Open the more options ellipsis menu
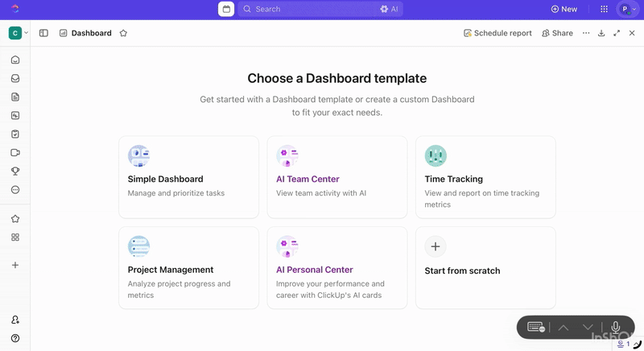 point(586,33)
